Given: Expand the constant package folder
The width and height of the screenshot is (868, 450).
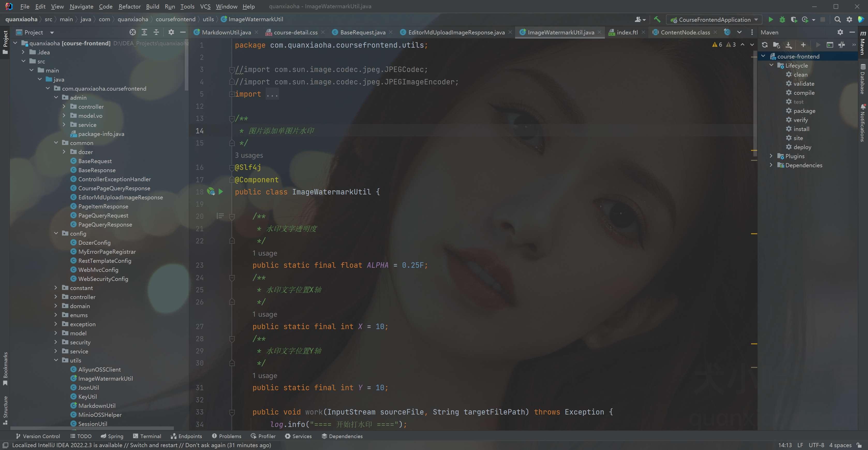Looking at the screenshot, I should pos(56,288).
